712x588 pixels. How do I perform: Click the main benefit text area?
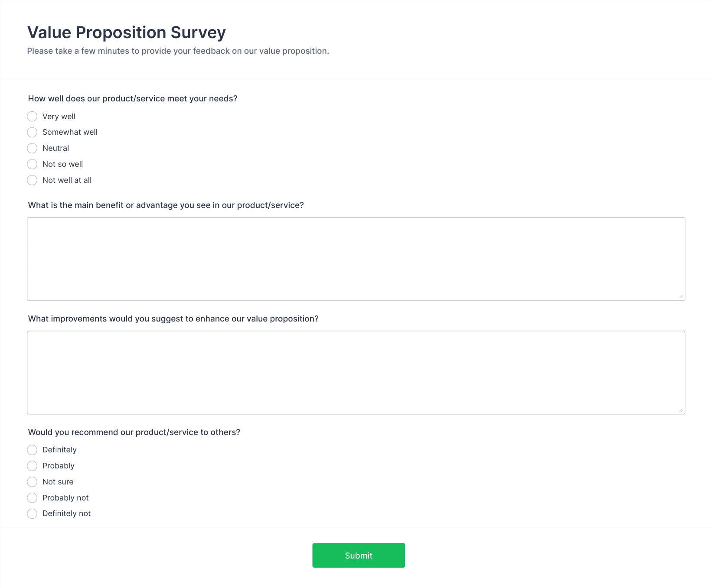[356, 259]
